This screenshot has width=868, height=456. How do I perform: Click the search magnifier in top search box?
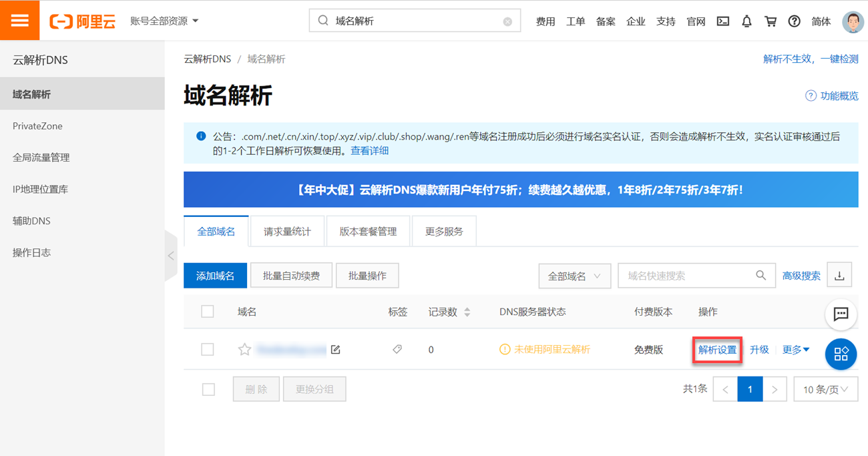pos(323,21)
